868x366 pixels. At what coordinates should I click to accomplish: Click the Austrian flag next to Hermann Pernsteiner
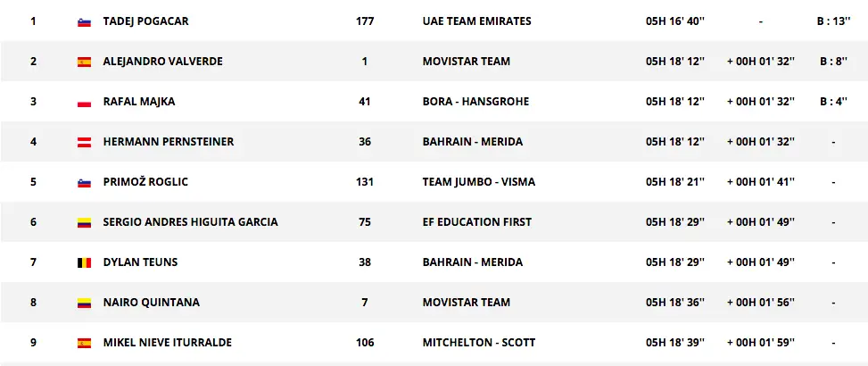tap(85, 142)
